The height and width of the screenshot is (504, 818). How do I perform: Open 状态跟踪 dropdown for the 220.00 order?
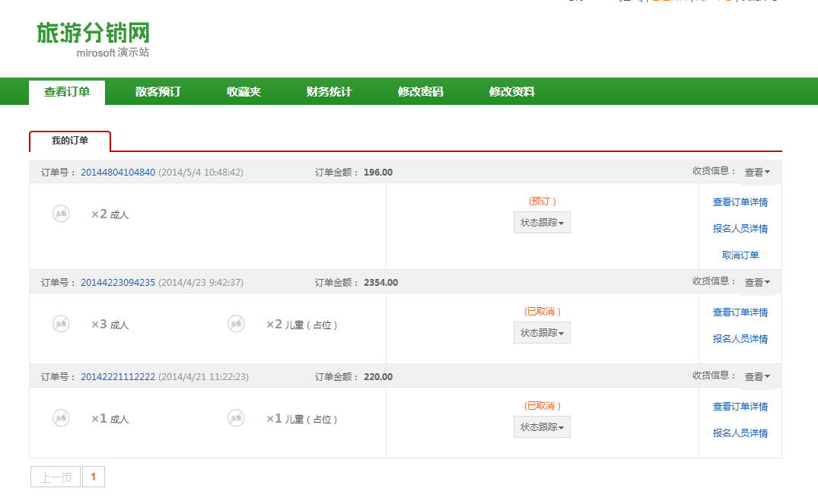click(x=542, y=427)
